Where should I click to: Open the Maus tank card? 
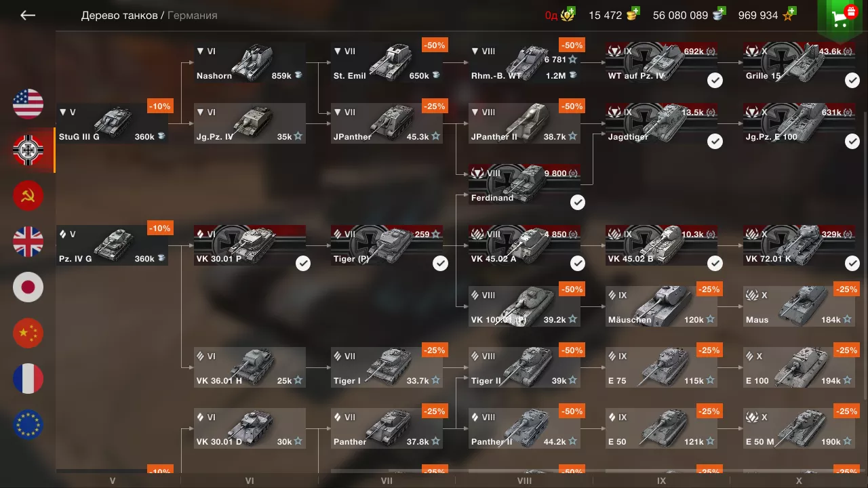(799, 306)
